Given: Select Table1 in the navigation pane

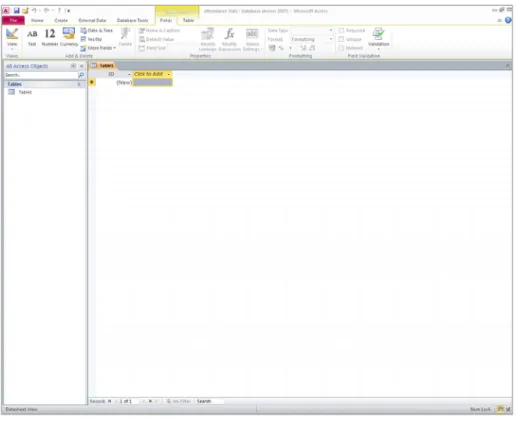Looking at the screenshot, I should tap(25, 92).
